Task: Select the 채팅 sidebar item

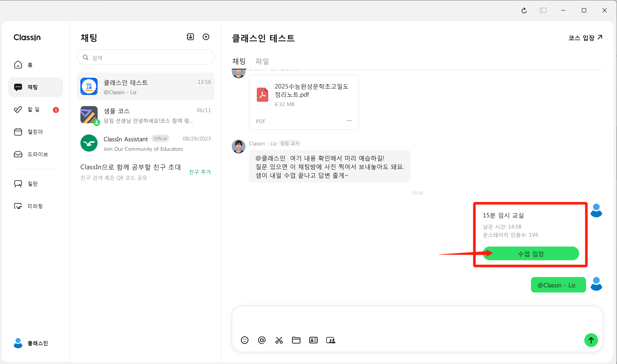Action: (36, 87)
